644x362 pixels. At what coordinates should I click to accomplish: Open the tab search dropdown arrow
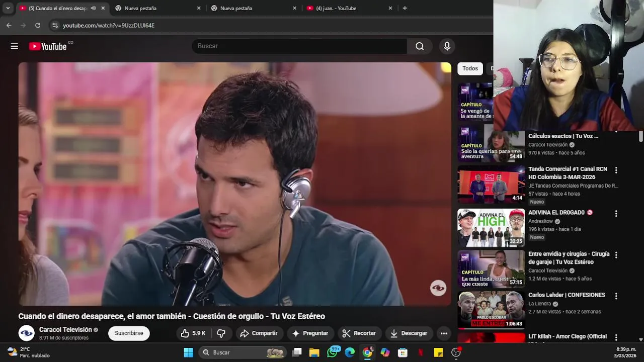pos(8,8)
